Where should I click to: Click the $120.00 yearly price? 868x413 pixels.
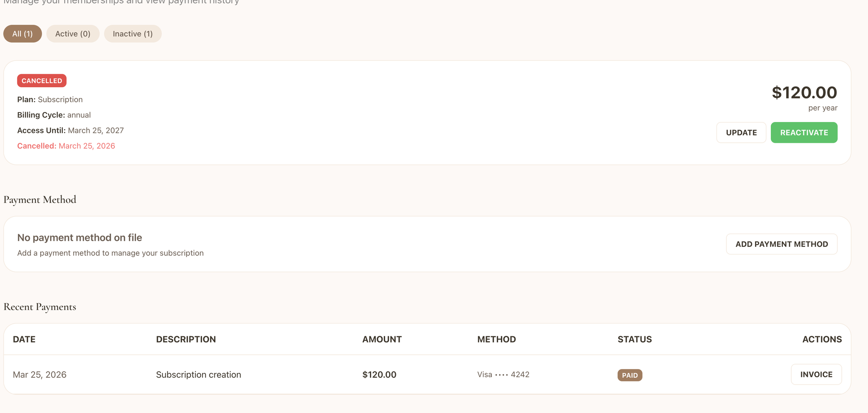pos(804,93)
